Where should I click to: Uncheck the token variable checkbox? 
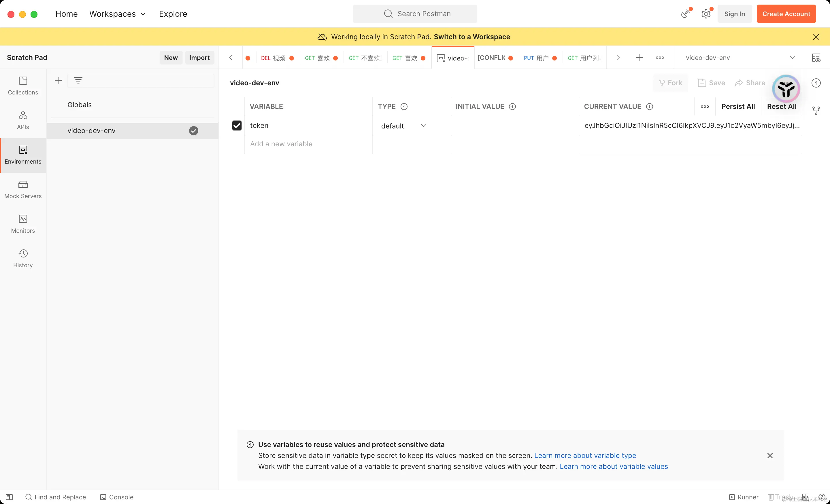pyautogui.click(x=237, y=126)
